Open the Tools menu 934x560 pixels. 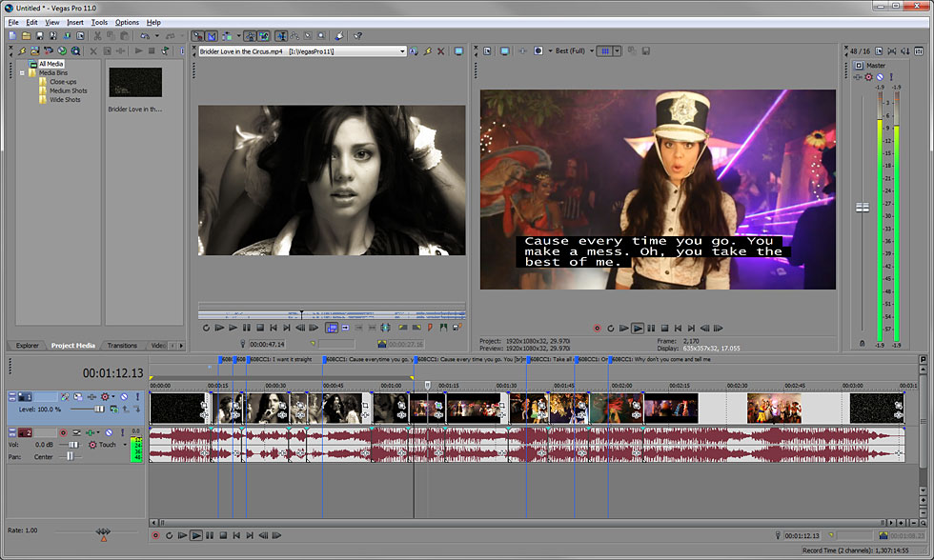point(99,22)
